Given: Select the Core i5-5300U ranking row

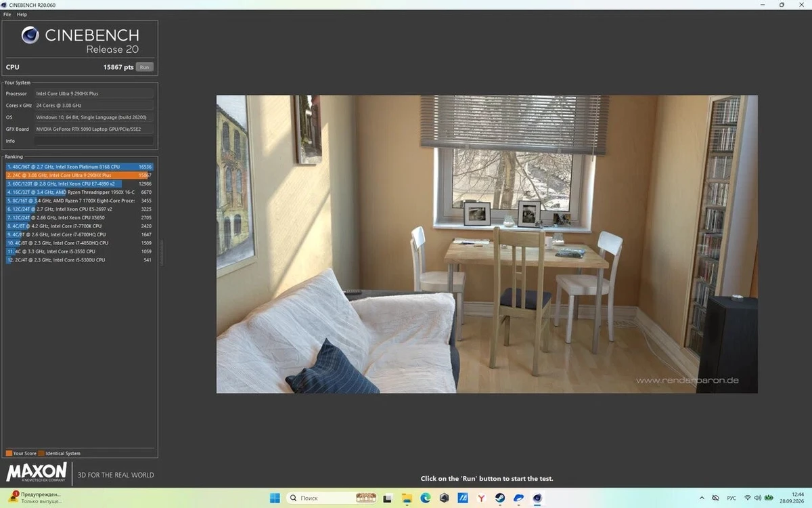Looking at the screenshot, I should tap(80, 259).
